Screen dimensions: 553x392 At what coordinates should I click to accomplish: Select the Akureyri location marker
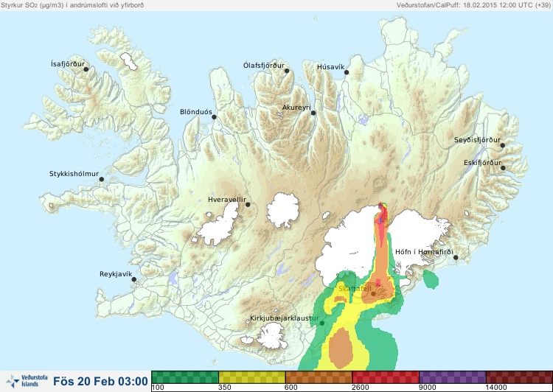(x=313, y=113)
